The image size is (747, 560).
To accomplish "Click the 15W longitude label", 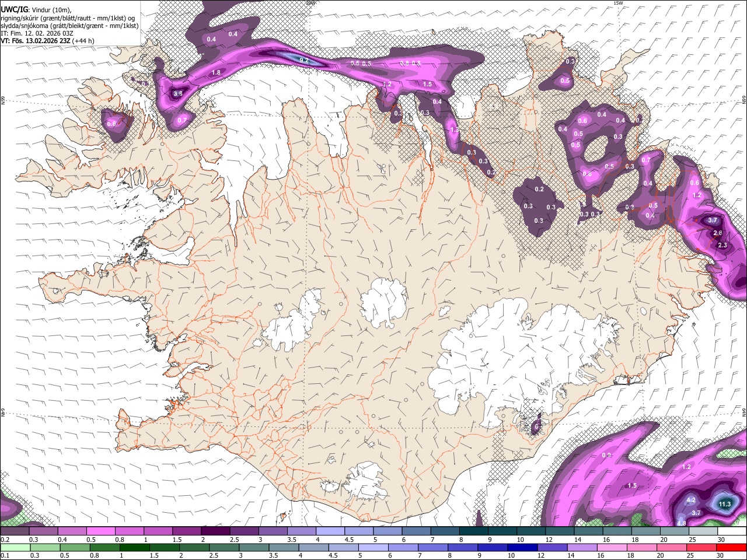I will point(619,3).
